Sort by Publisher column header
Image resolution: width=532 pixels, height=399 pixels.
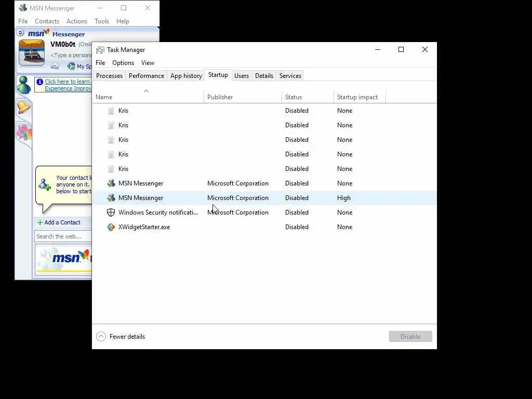243,97
